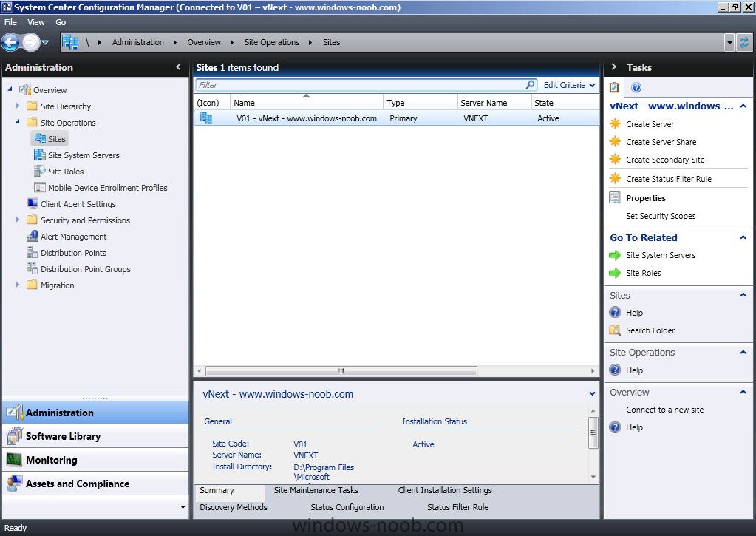Screen dimensions: 756x536
Task: Switch to Software Library workspace
Action: click(95, 436)
